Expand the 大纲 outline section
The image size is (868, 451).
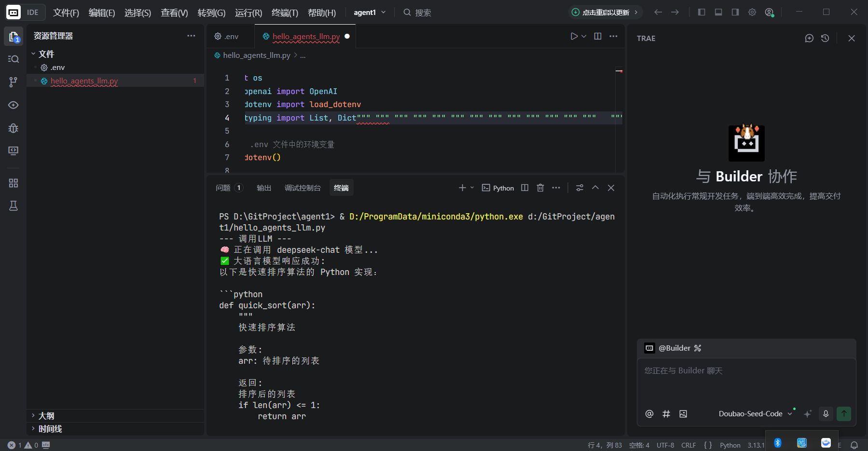115,416
